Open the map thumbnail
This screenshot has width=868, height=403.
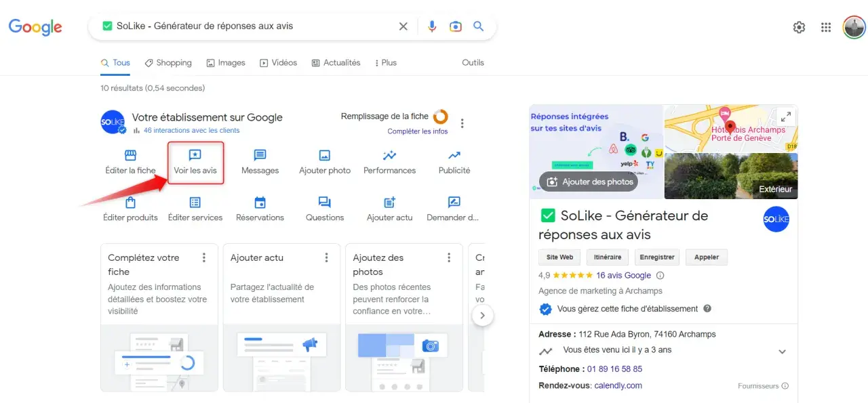pos(731,128)
